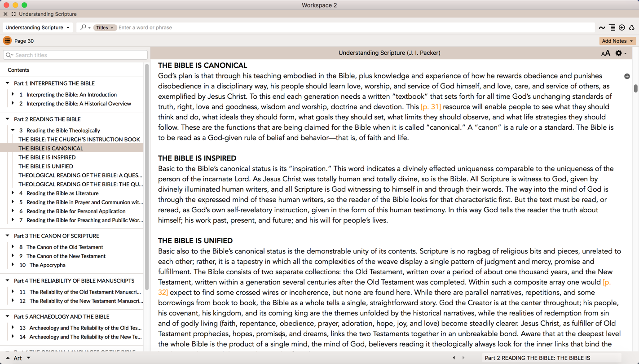This screenshot has width=639, height=364.
Task: Click the circled plus icon in toolbar
Action: 622,28
